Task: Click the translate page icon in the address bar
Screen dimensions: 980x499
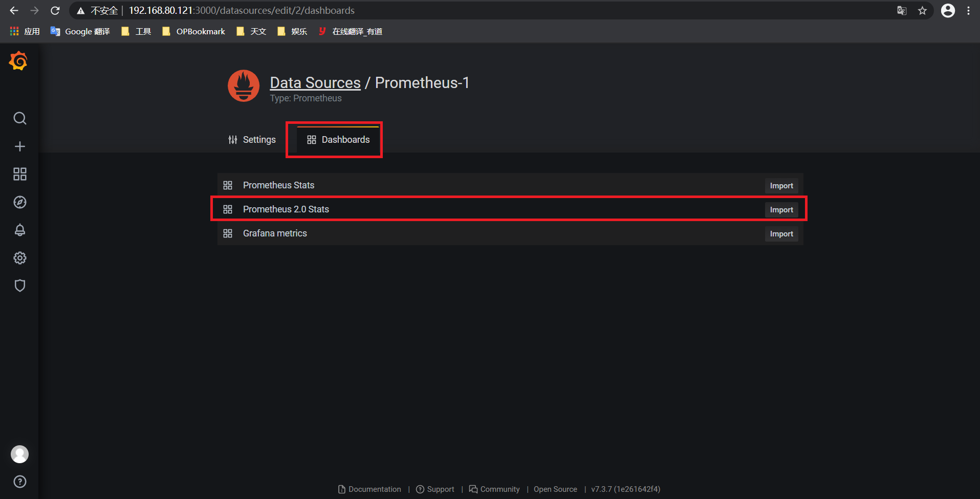Action: click(902, 11)
